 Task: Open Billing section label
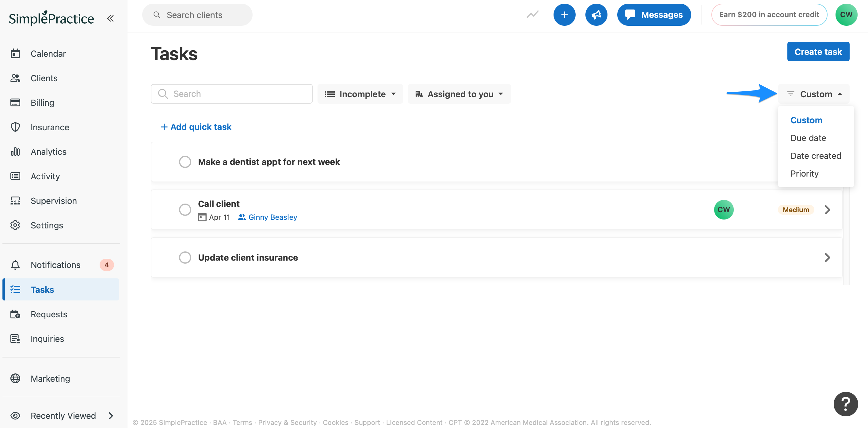(x=43, y=103)
